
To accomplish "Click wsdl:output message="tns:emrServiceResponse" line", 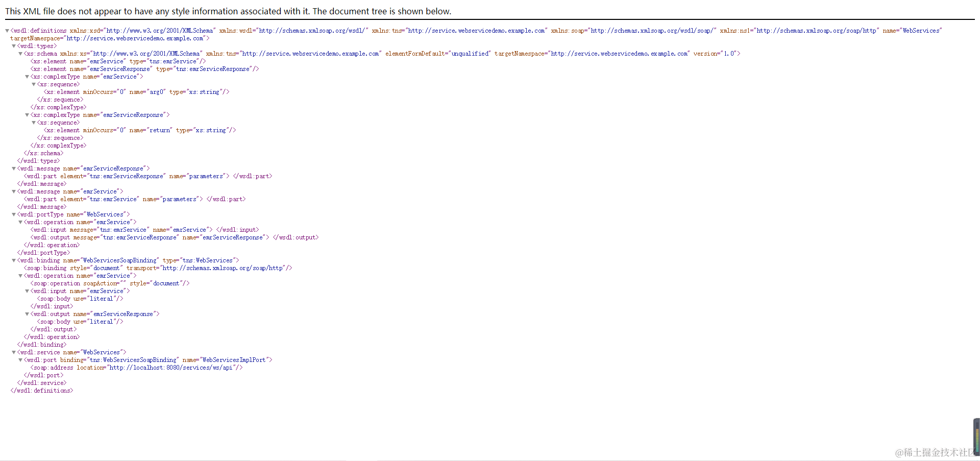I will pyautogui.click(x=175, y=237).
